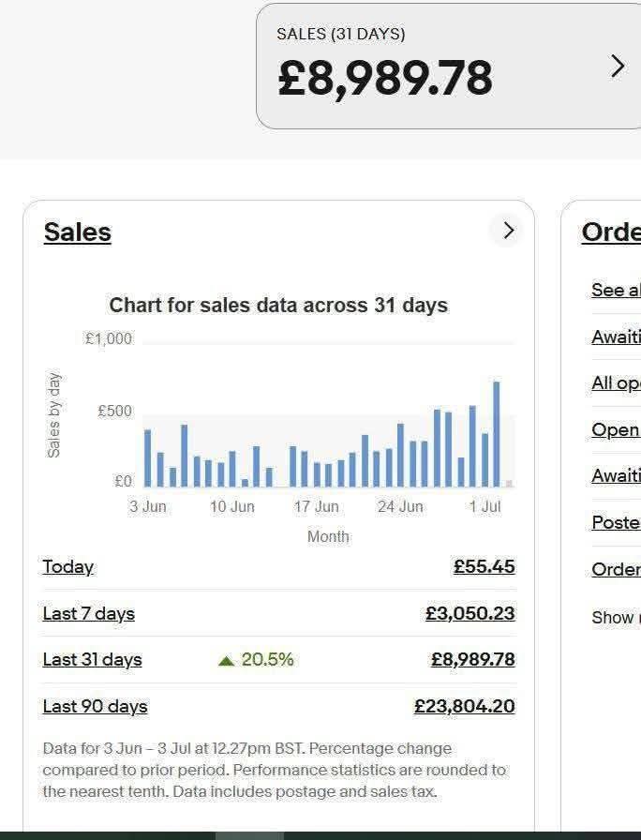Click the £3,050.23 sales amount
Image resolution: width=641 pixels, height=840 pixels.
pos(470,613)
